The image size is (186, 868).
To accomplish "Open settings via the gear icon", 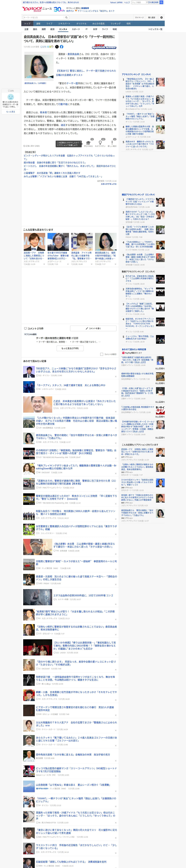I will click(161, 18).
